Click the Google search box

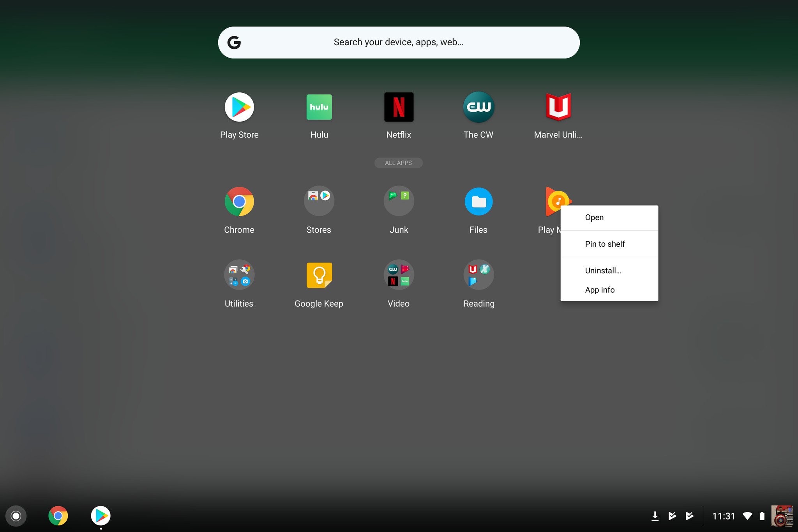[x=399, y=42]
